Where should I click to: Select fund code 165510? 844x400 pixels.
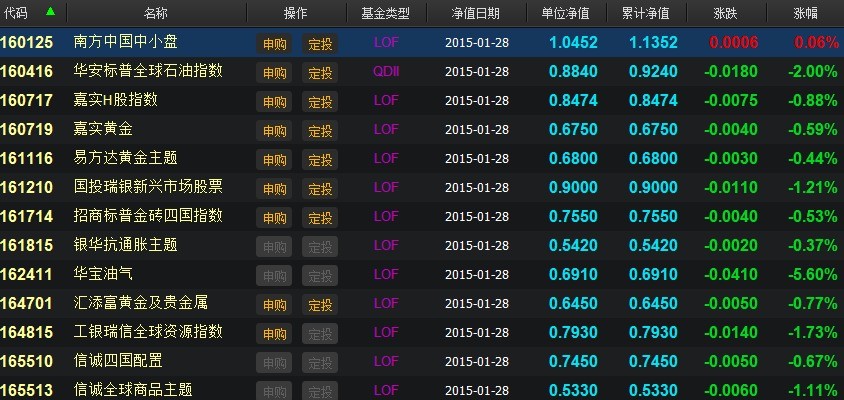[27, 362]
